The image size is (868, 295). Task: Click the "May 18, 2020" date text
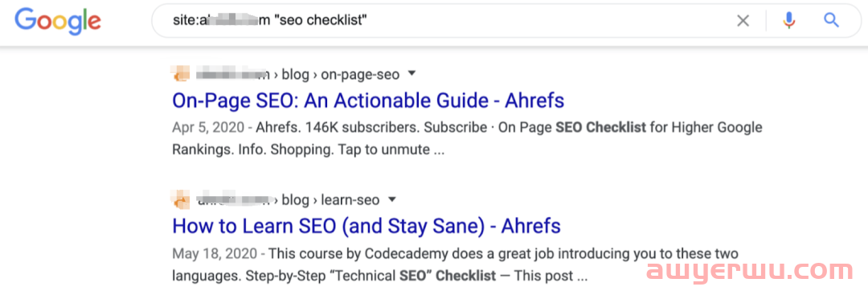(x=215, y=254)
